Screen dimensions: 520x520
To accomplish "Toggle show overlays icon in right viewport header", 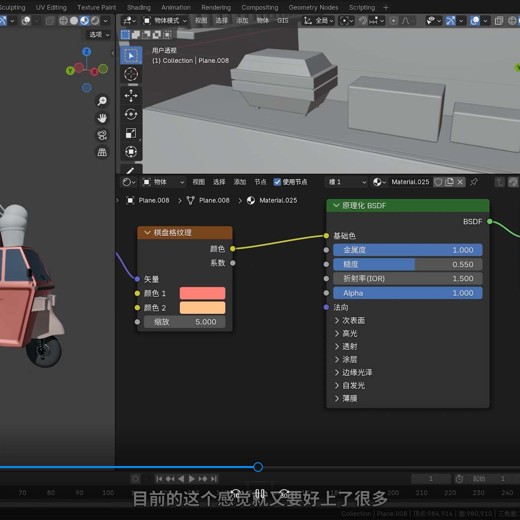I will point(475,21).
